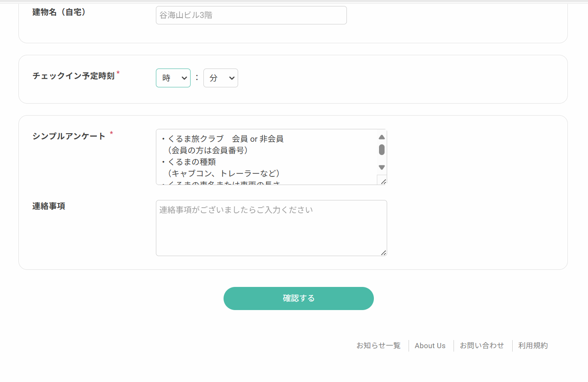Click the 建物名（自宅） label
Image resolution: width=588 pixels, height=382 pixels.
click(59, 12)
